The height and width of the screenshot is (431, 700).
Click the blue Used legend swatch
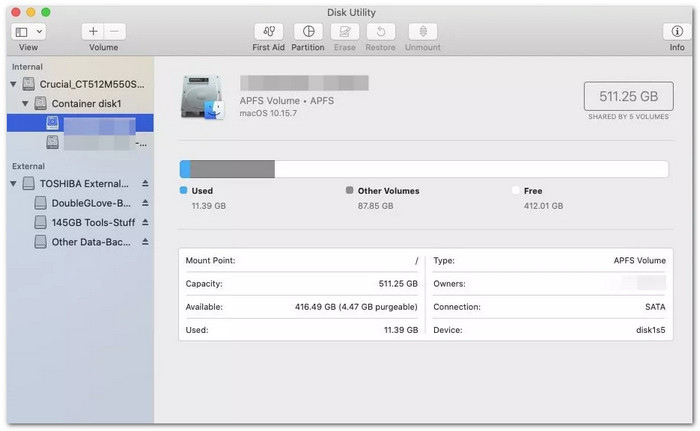pos(183,190)
